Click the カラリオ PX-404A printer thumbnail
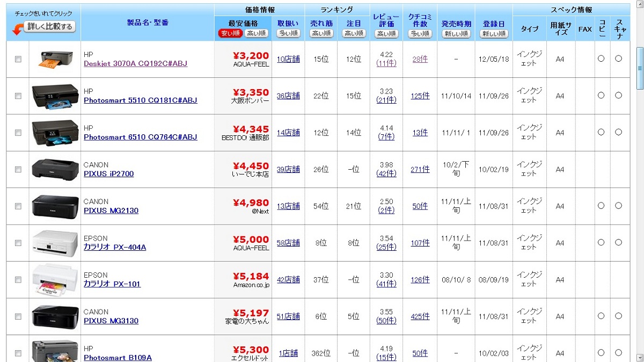Viewport: 644px width, 362px height. click(55, 243)
